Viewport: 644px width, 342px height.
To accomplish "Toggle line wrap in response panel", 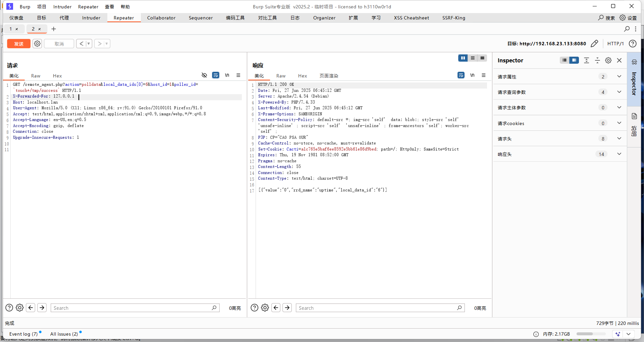I will point(461,75).
